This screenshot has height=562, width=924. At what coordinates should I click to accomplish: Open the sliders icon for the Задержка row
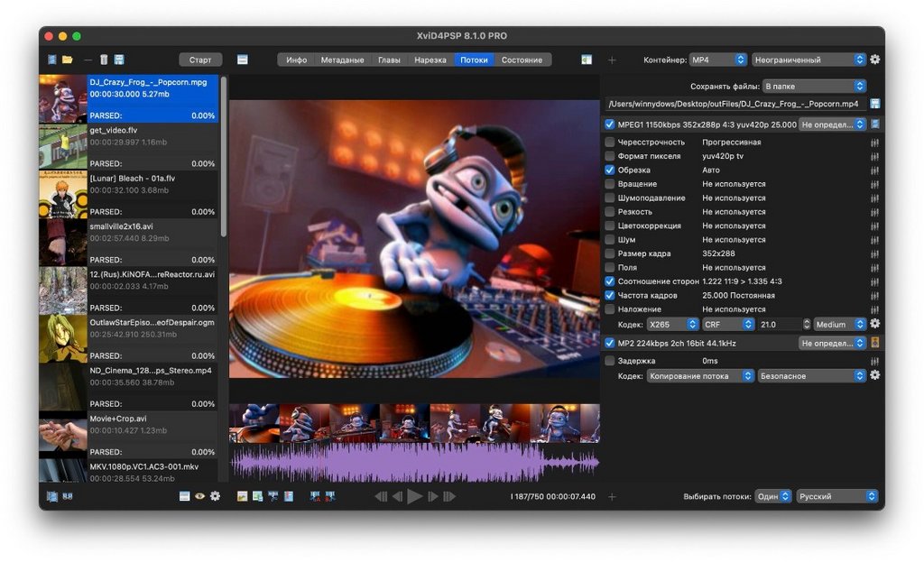point(874,361)
